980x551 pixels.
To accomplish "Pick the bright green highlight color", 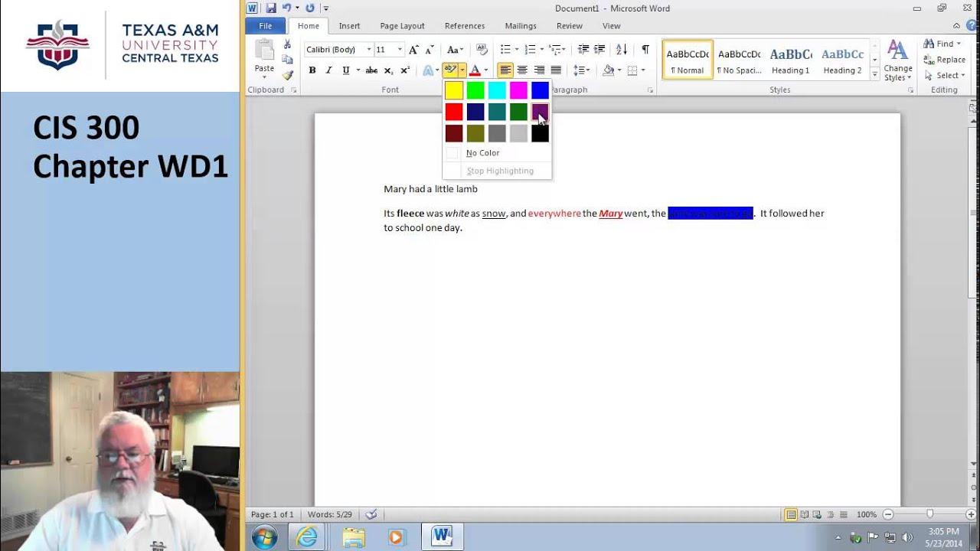I will tap(475, 91).
